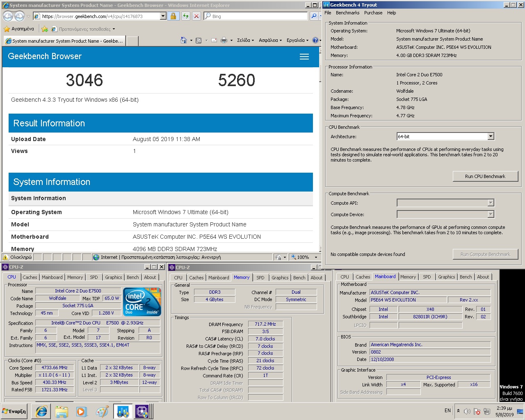Open a new blank IE tab
This screenshot has width=525, height=420.
click(132, 41)
